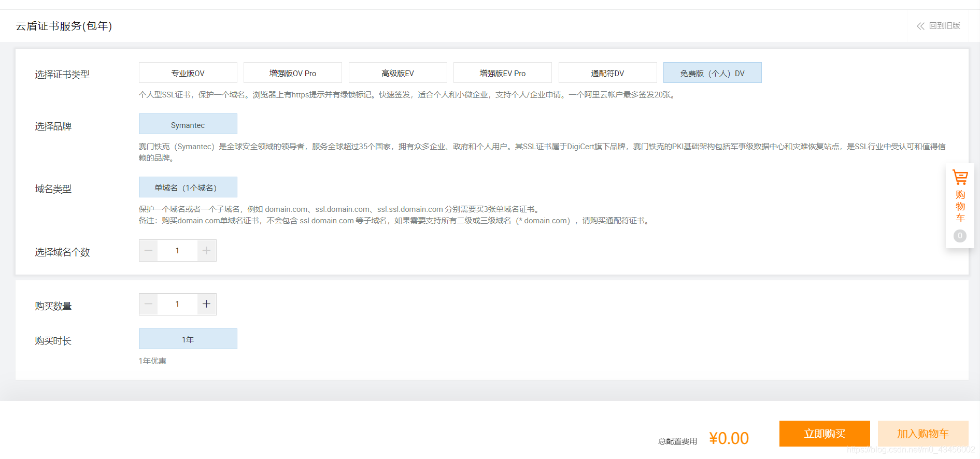Click the 总配置费用 label
Viewport: 980px width, 459px height.
[677, 441]
